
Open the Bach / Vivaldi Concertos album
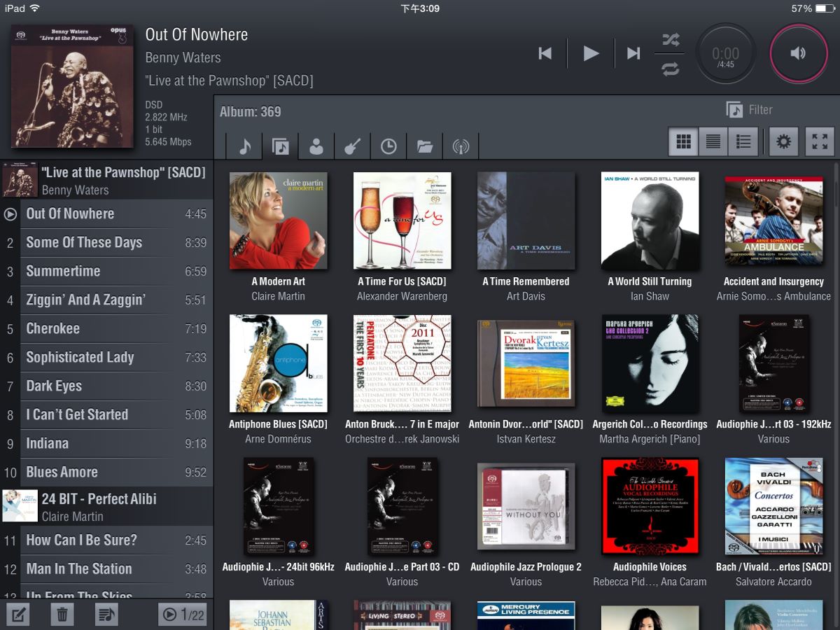coord(773,506)
